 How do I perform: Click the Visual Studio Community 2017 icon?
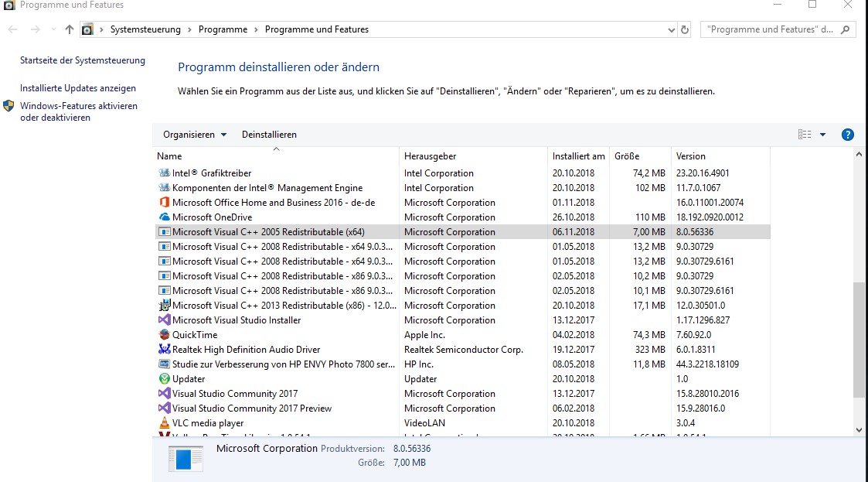point(164,393)
